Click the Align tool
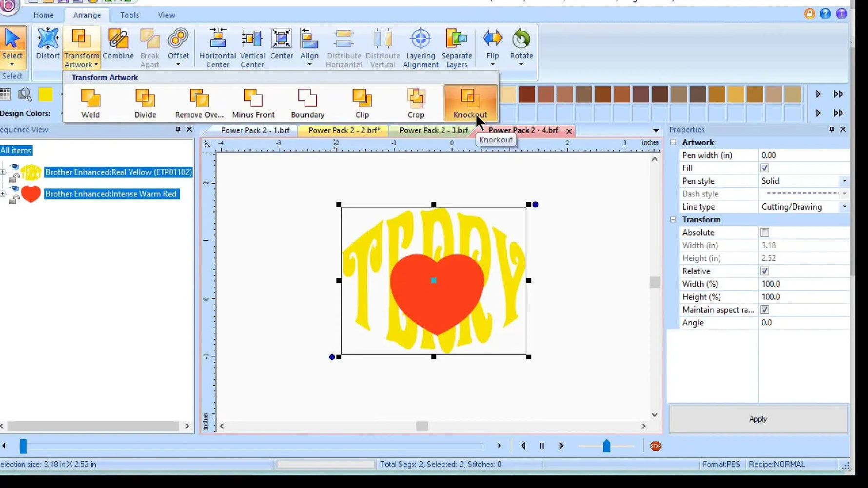Viewport: 868px width, 488px height. (x=309, y=47)
